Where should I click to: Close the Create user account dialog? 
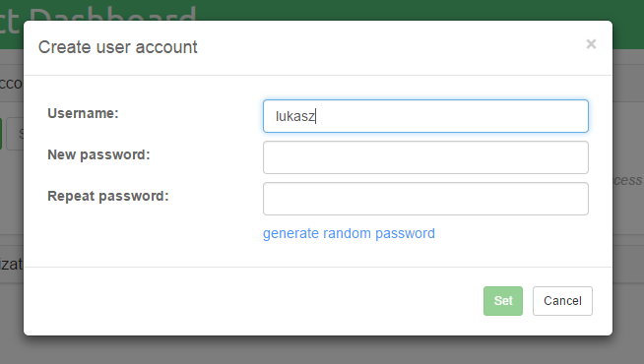591,44
